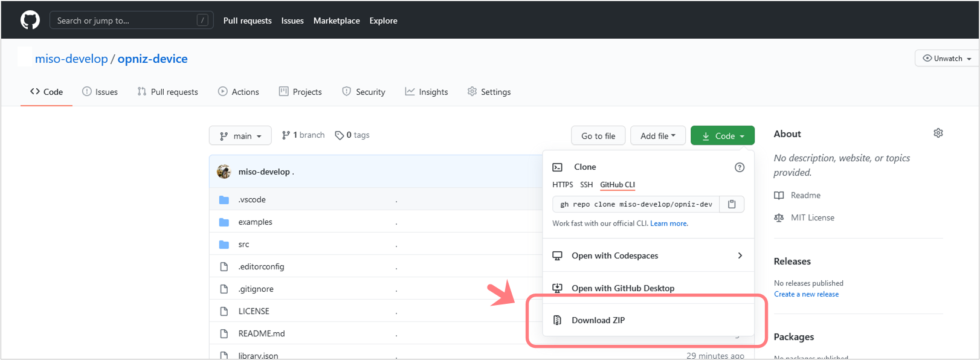980x360 pixels.
Task: Open the miso-develop commit author link
Action: (x=264, y=172)
